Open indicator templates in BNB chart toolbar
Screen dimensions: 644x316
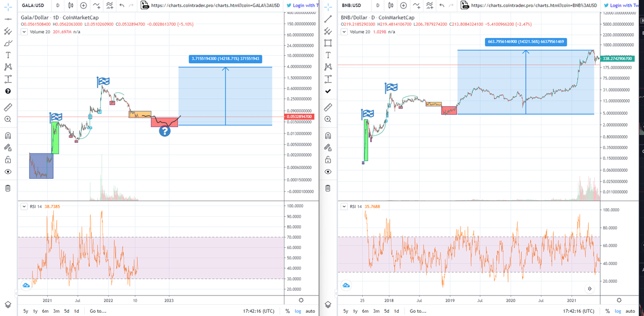coord(430,5)
